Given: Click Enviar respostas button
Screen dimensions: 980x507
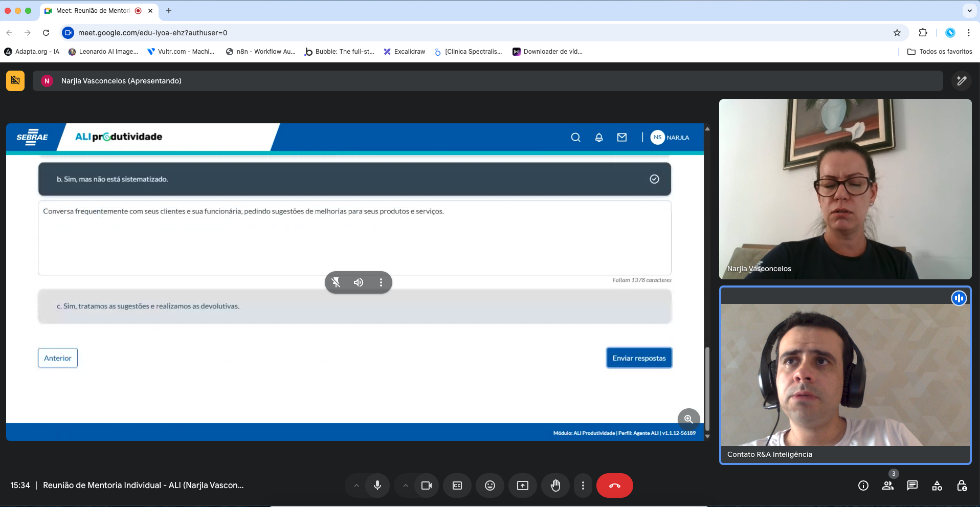Looking at the screenshot, I should point(639,358).
